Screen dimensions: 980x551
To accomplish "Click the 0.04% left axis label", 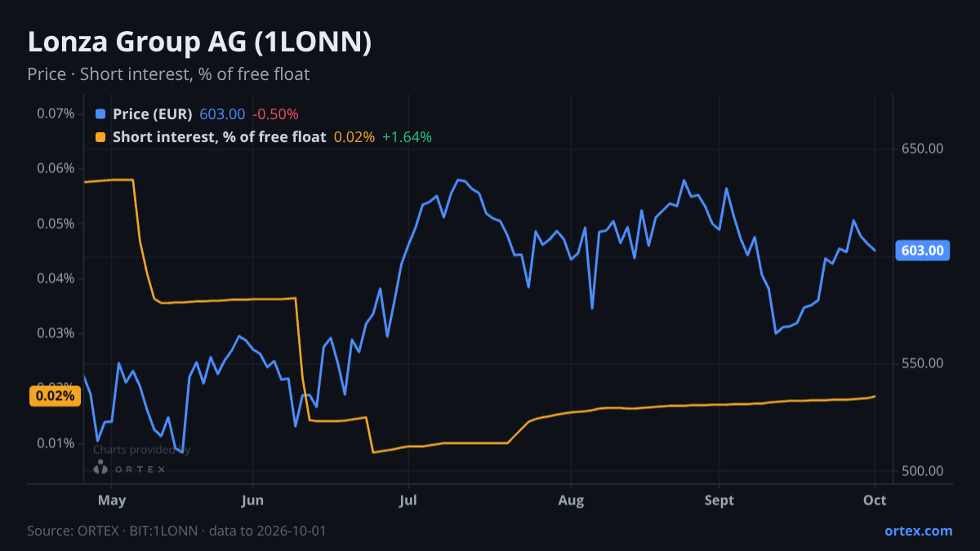I will pyautogui.click(x=56, y=278).
